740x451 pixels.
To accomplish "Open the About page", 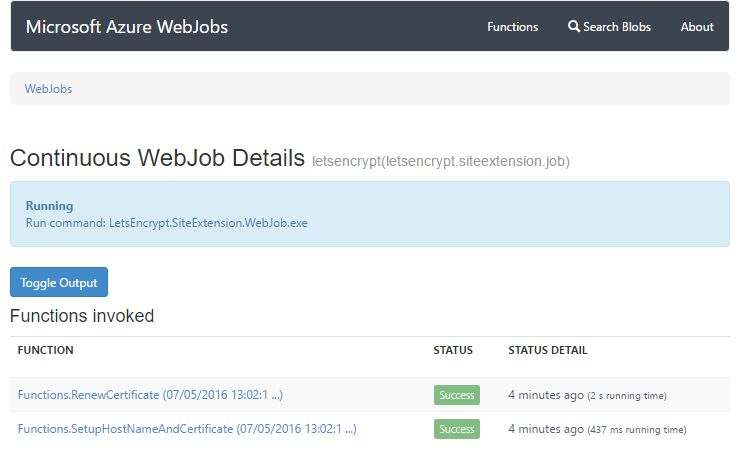I will [x=697, y=27].
